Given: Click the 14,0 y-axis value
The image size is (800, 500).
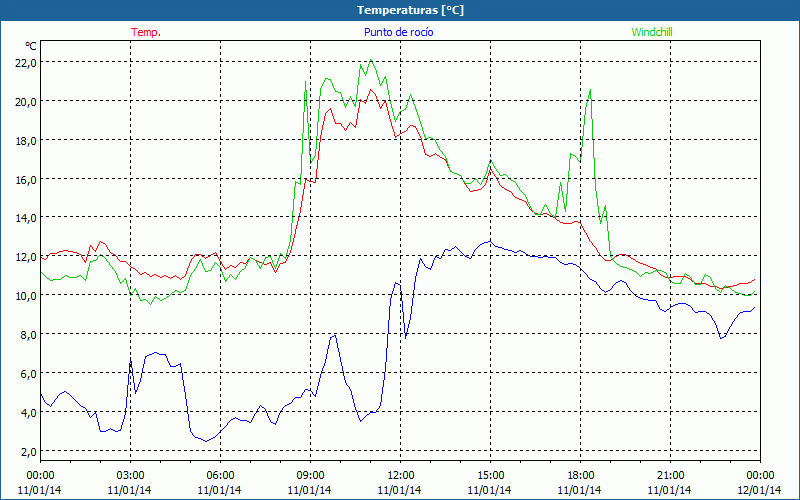Looking at the screenshot, I should coord(26,218).
